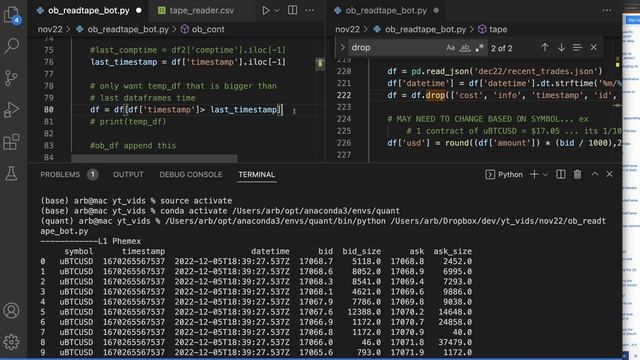Open the Testing flask view
Viewport: 640px width, 360px height.
pos(11,173)
